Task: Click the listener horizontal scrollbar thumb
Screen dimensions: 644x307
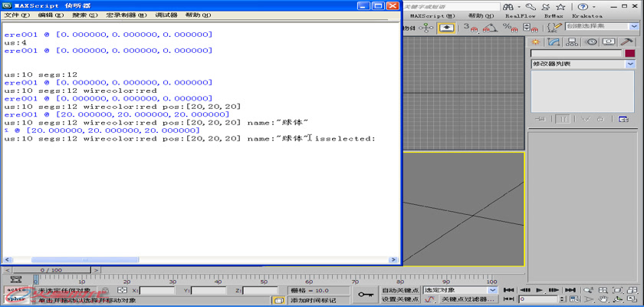Action: click(x=85, y=259)
